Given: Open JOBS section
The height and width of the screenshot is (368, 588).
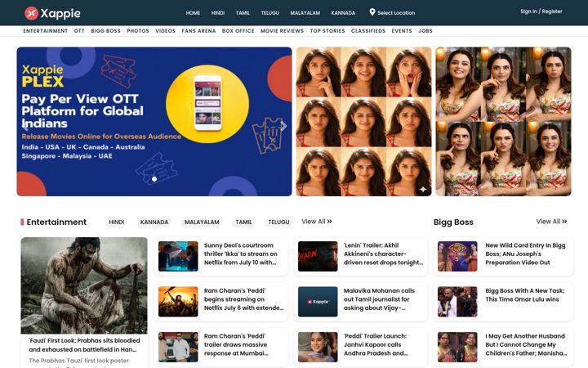Looking at the screenshot, I should (x=425, y=31).
